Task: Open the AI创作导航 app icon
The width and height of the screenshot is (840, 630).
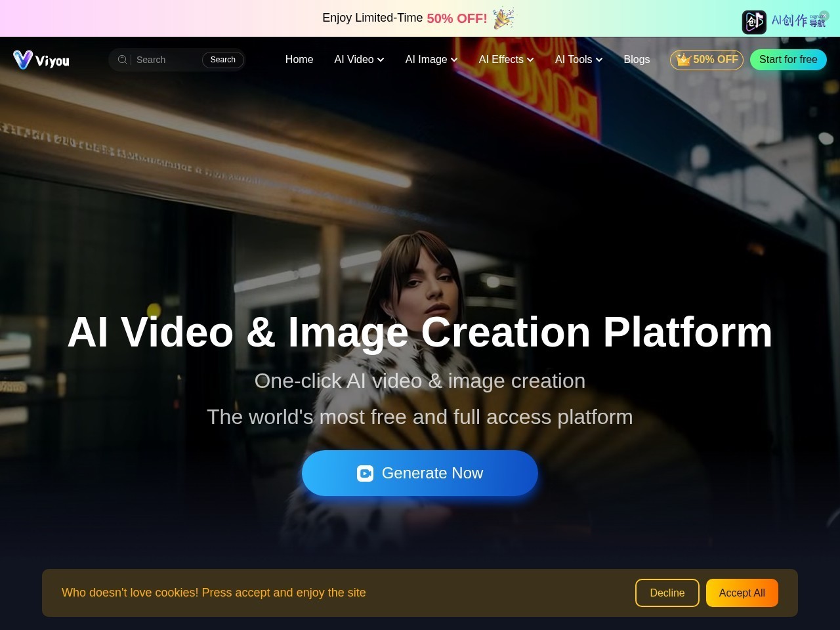Action: (x=754, y=22)
